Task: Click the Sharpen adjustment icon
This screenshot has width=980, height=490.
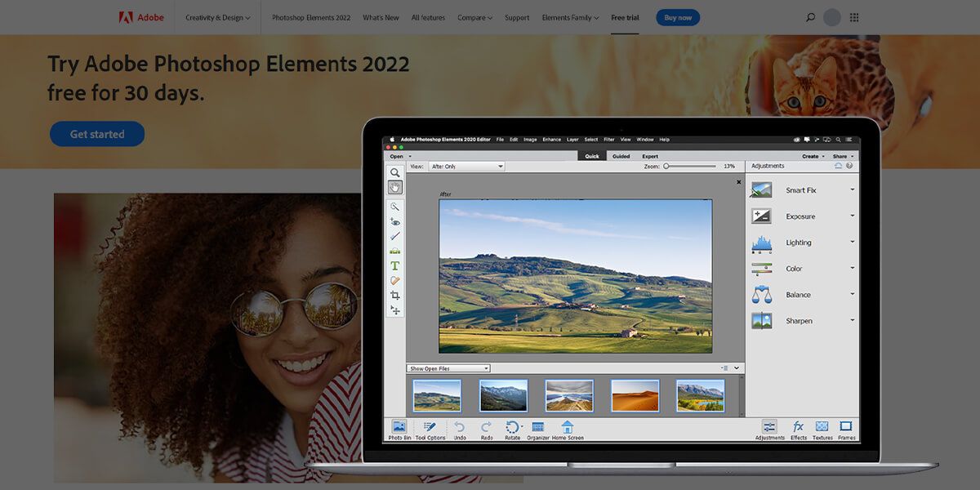Action: pos(761,321)
